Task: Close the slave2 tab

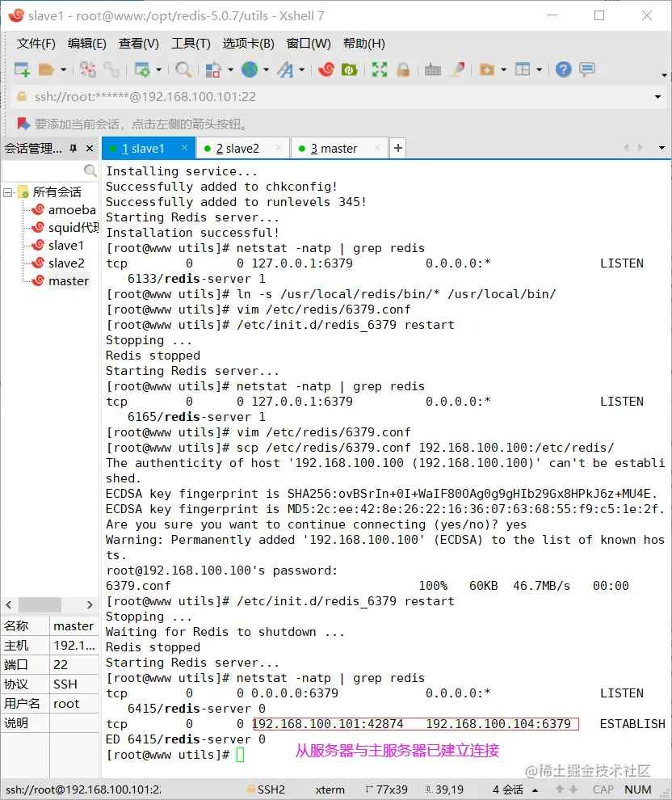Action: (279, 148)
